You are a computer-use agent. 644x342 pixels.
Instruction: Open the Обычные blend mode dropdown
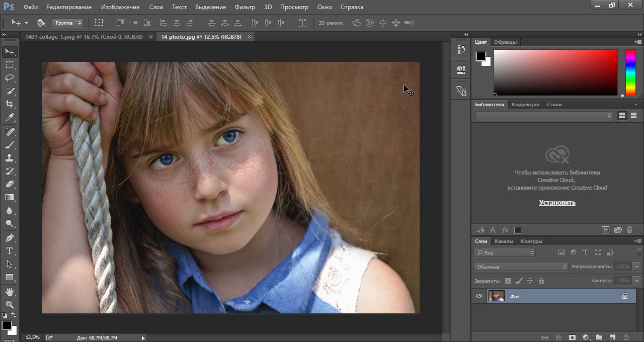(521, 267)
